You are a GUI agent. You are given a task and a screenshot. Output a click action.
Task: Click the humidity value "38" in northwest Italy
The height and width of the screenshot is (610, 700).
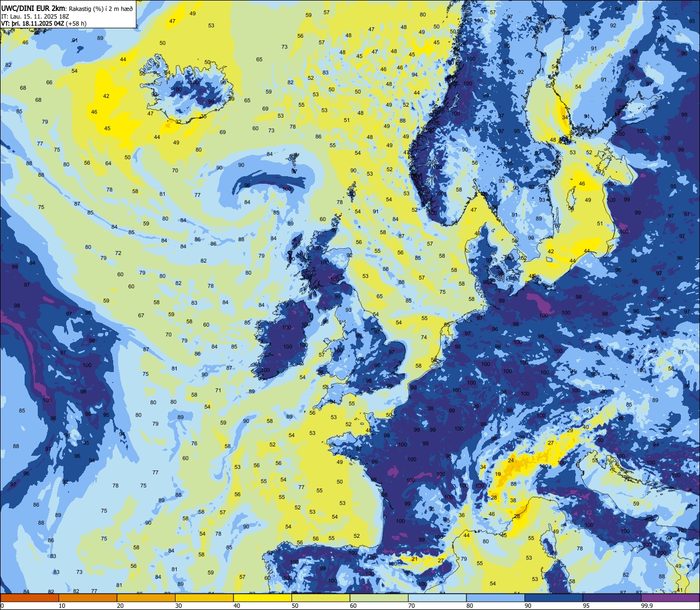513,501
